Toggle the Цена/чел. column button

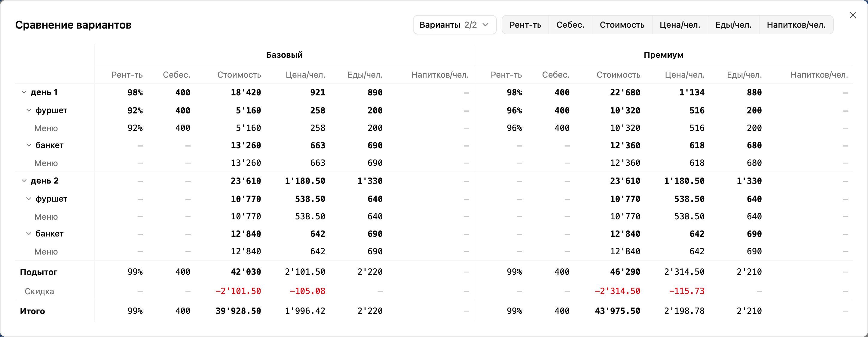click(680, 25)
